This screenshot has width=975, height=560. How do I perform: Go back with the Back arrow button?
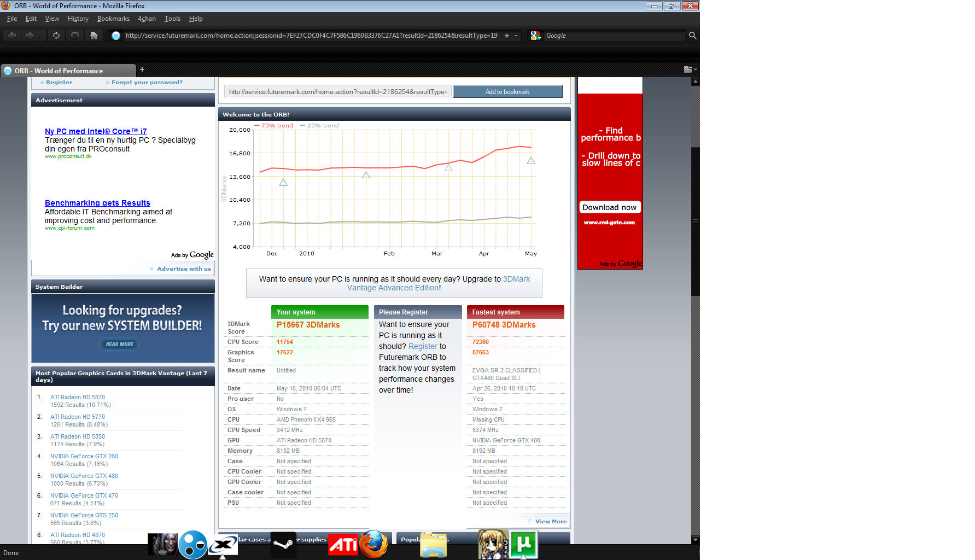click(x=12, y=36)
